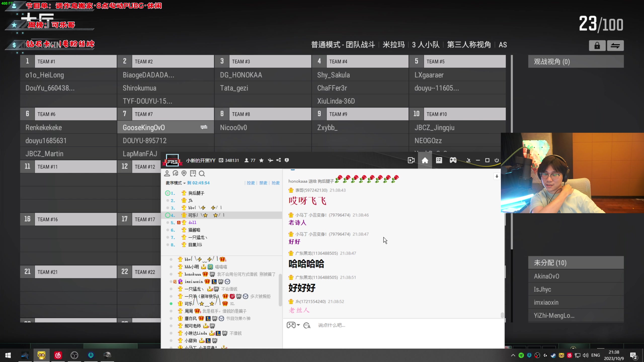Share the YY channel via the share icon
The image size is (644, 362).
[278, 160]
